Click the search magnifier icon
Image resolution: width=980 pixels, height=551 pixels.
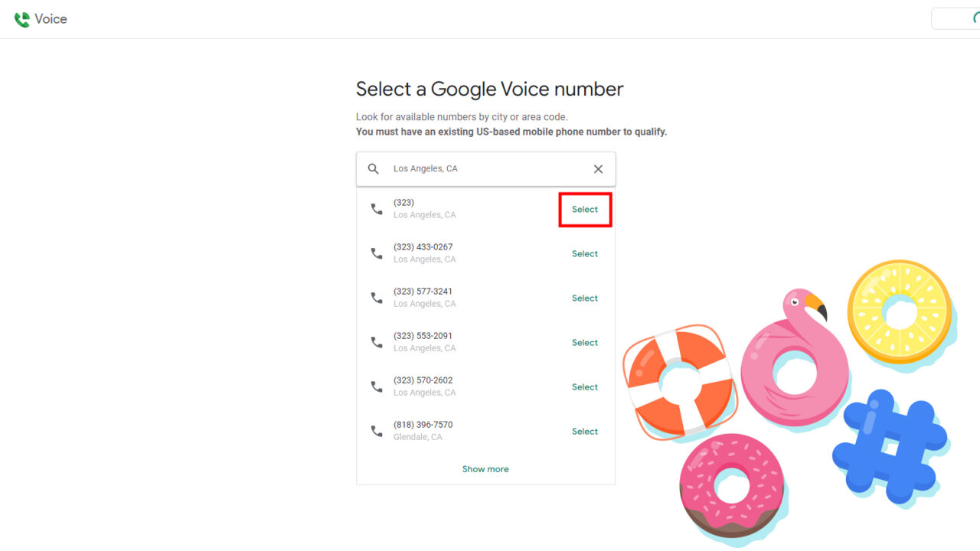pyautogui.click(x=373, y=168)
